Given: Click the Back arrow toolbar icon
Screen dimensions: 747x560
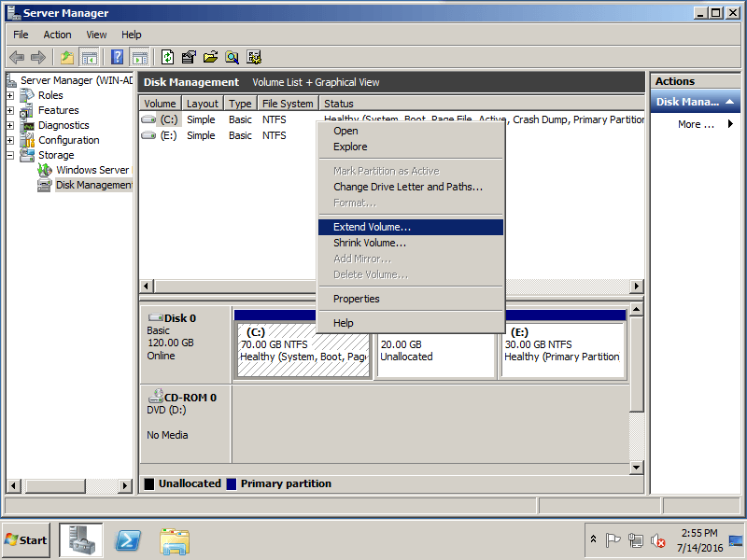Looking at the screenshot, I should point(17,58).
